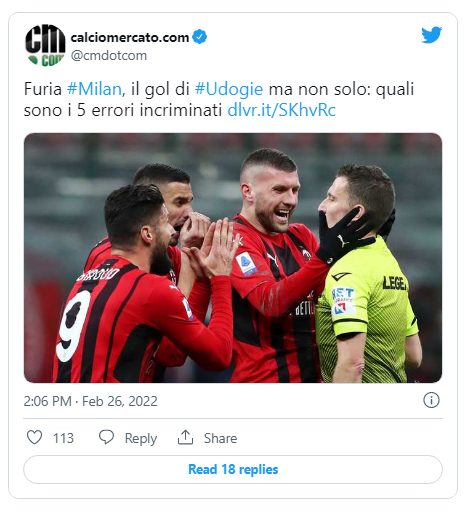Click the 113 likes count

click(63, 438)
